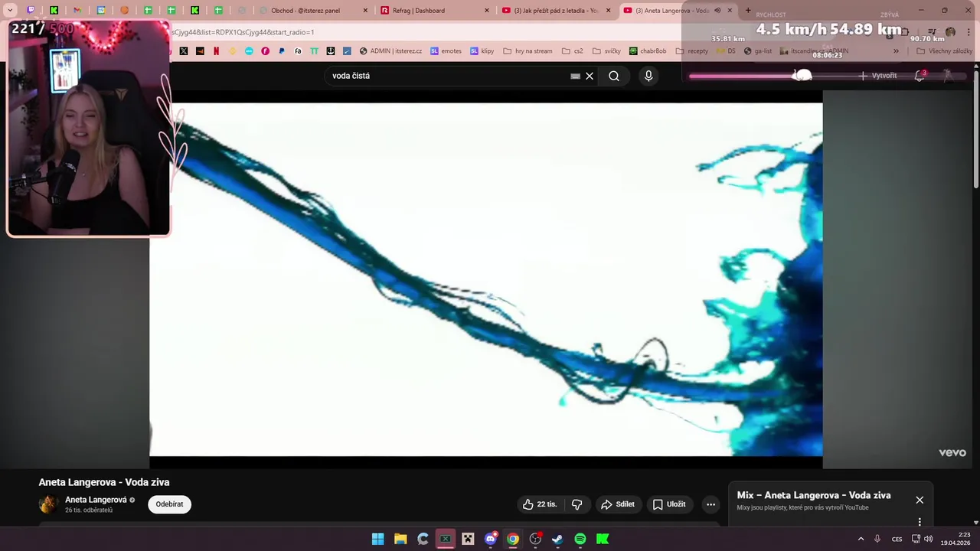Open the chabrBob bookmark
The width and height of the screenshot is (980, 551).
(x=648, y=51)
